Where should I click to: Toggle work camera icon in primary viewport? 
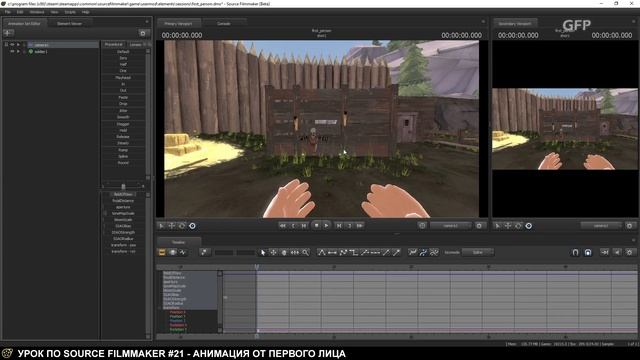point(422,226)
